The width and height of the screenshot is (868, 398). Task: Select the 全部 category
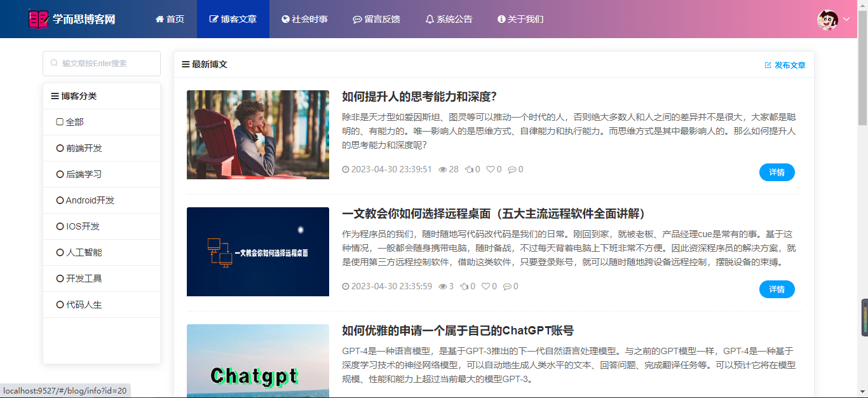(x=102, y=122)
